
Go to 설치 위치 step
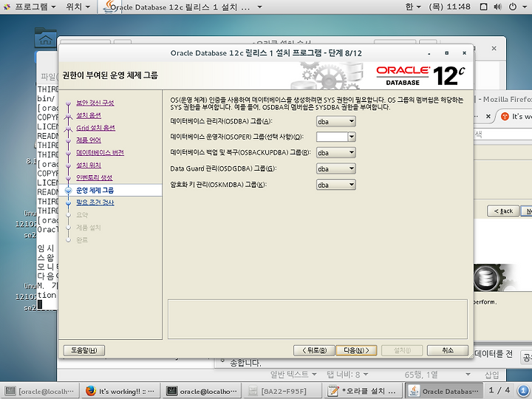tap(89, 166)
